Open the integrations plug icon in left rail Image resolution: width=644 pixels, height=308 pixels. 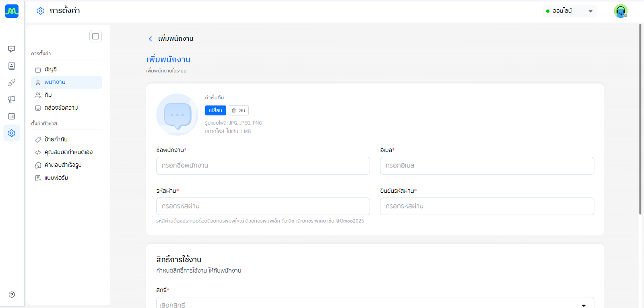click(12, 83)
